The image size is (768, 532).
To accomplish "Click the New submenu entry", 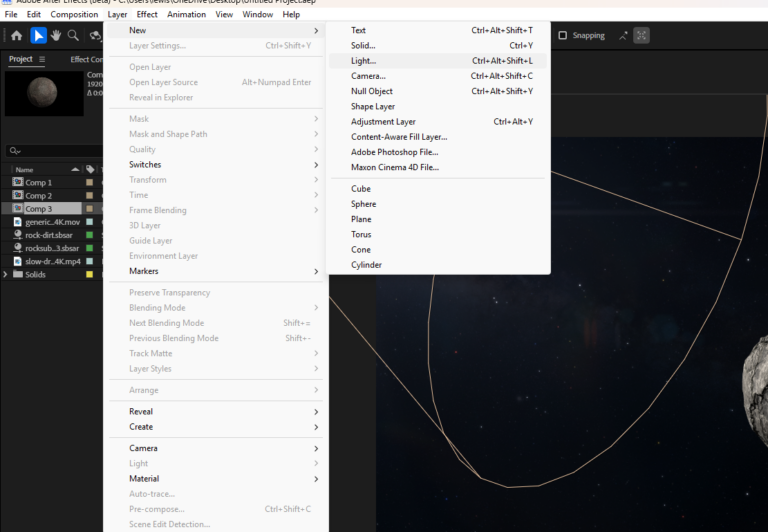I will click(216, 30).
